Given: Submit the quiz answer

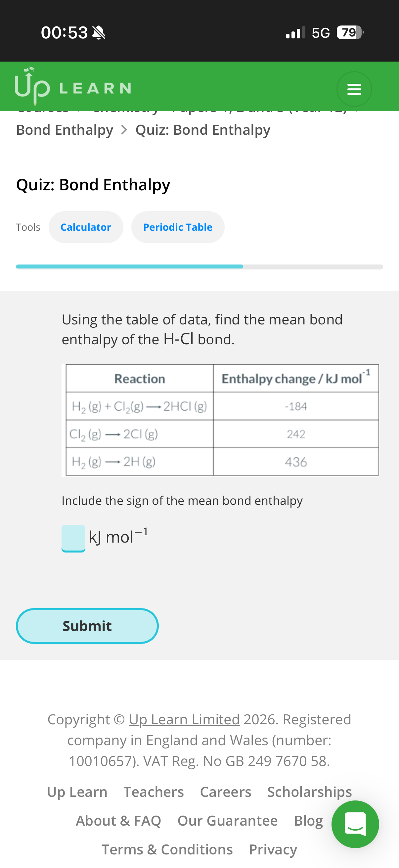Looking at the screenshot, I should pyautogui.click(x=87, y=626).
